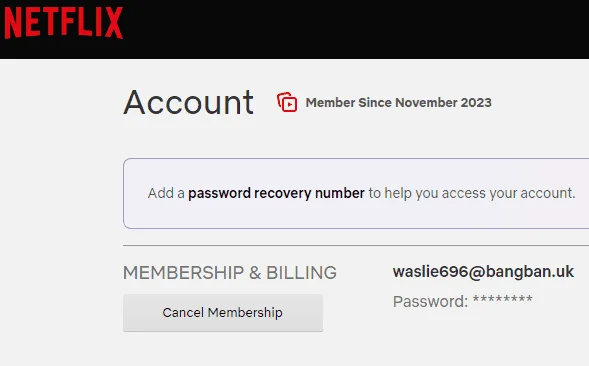Click 'bangban.uk' domain part of email
The height and width of the screenshot is (366, 589).
[x=530, y=272]
